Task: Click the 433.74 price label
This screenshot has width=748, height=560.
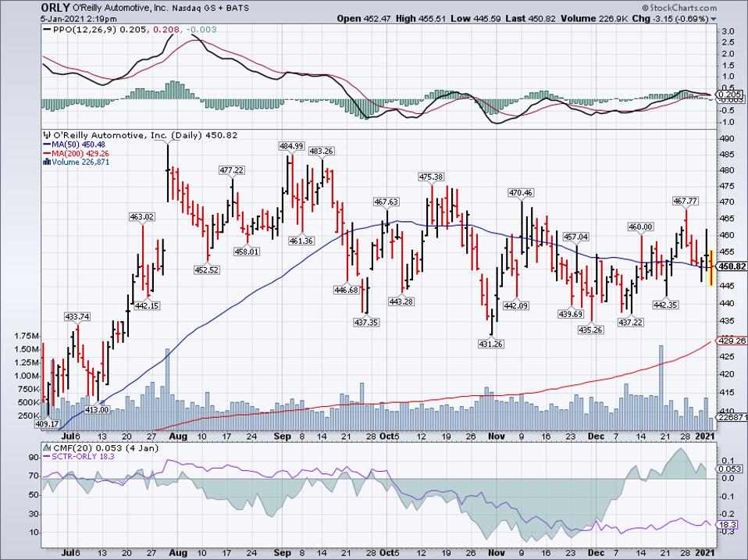Action: click(x=77, y=317)
